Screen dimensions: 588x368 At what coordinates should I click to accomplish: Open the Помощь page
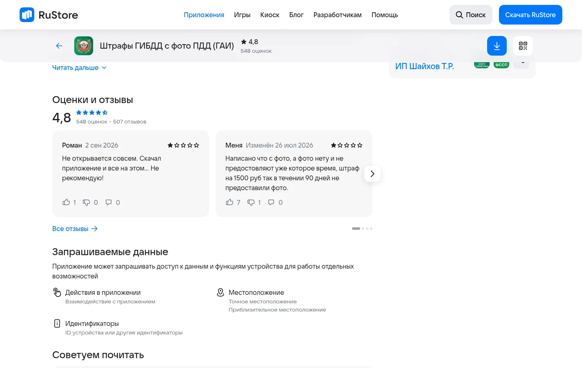385,15
